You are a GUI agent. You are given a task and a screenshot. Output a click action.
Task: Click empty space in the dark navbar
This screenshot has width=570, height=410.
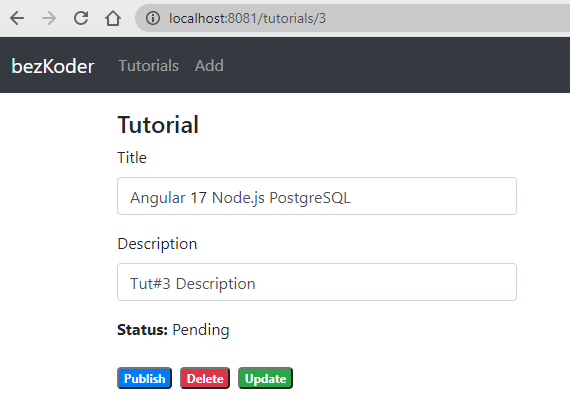coord(396,65)
